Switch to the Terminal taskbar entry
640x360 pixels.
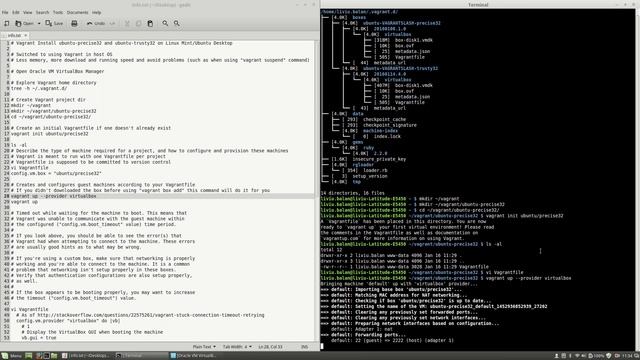tap(141, 356)
